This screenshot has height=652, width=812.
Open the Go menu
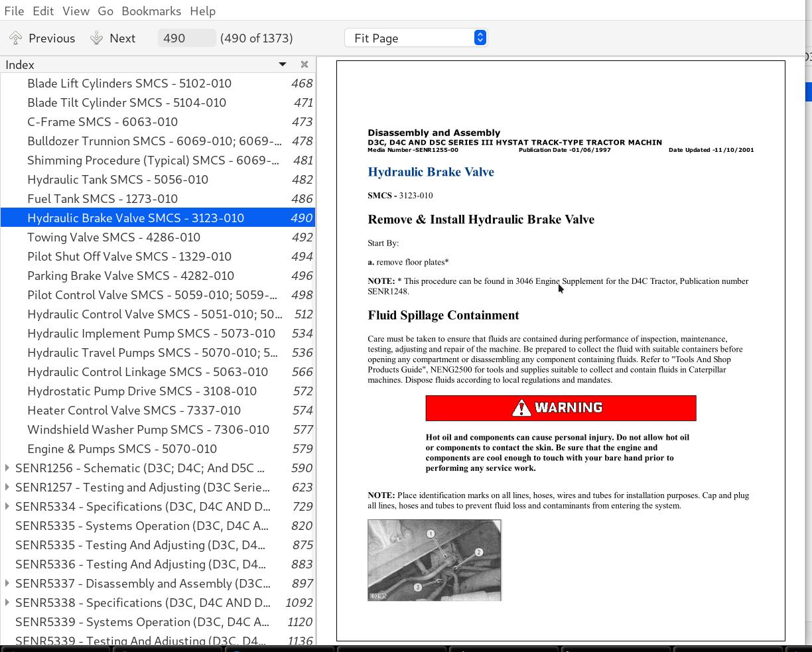(x=105, y=11)
